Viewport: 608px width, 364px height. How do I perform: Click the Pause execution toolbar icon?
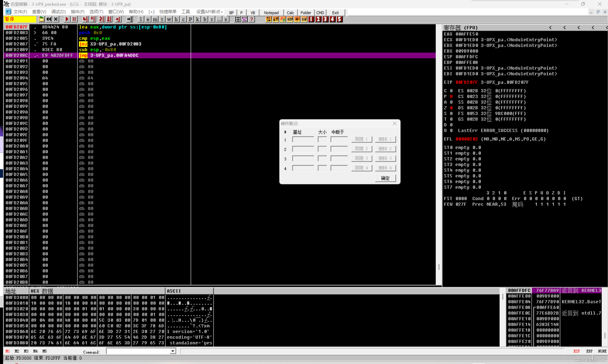pyautogui.click(x=74, y=19)
